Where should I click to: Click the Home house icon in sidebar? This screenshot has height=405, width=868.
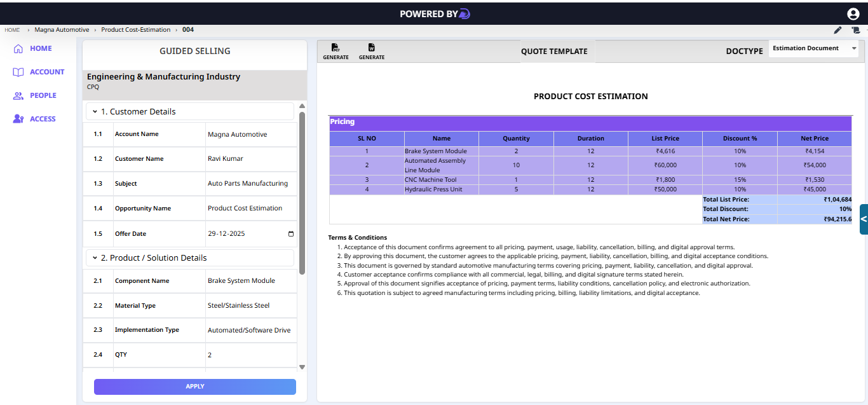pyautogui.click(x=18, y=48)
